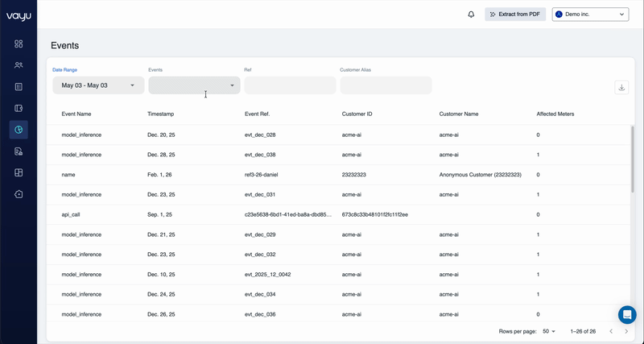Open the layout panels icon in the sidebar

[19, 172]
